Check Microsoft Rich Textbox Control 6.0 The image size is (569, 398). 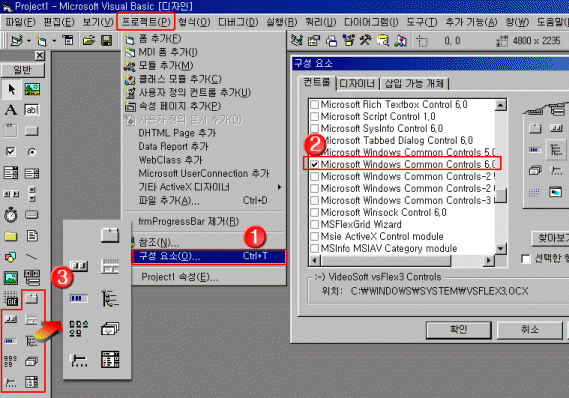[x=315, y=104]
